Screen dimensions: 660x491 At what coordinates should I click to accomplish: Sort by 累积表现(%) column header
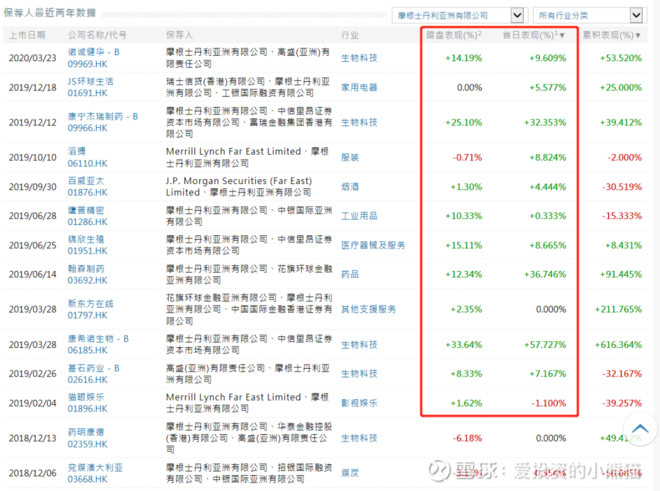click(x=612, y=35)
